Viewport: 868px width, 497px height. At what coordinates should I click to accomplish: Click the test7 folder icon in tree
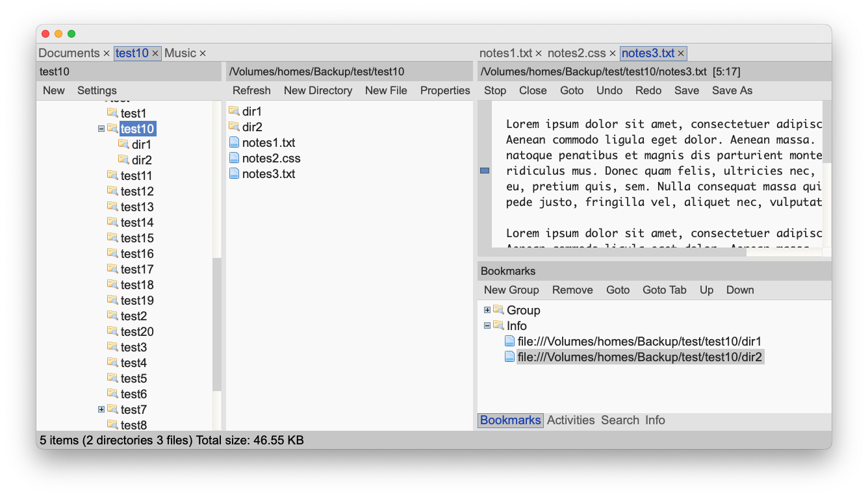(x=112, y=409)
